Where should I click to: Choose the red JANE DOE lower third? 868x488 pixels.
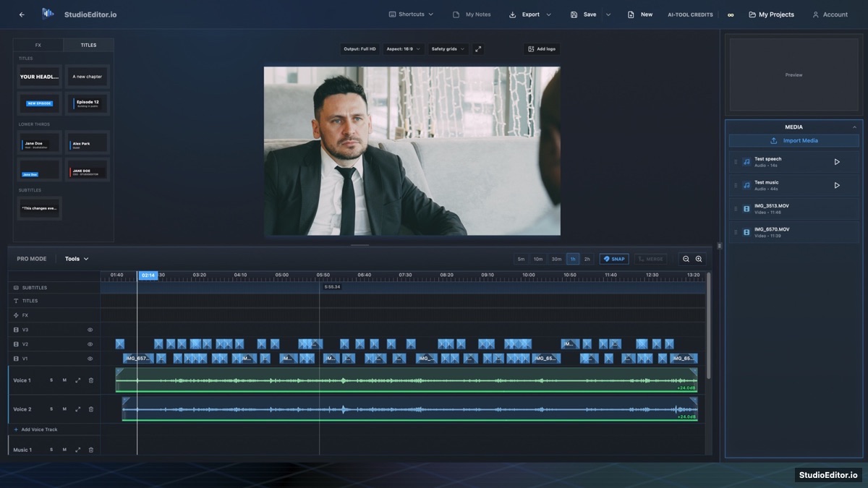88,170
